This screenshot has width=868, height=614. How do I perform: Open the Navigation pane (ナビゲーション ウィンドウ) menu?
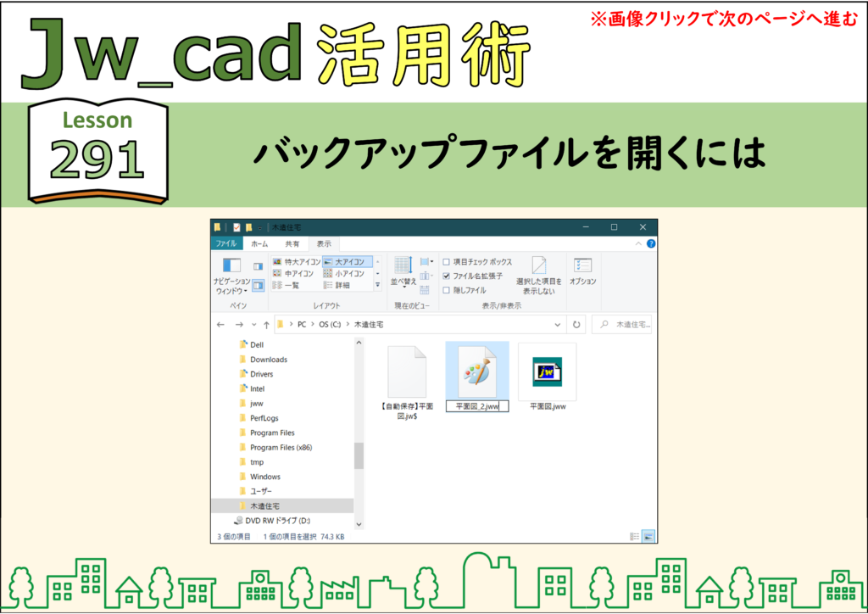232,276
